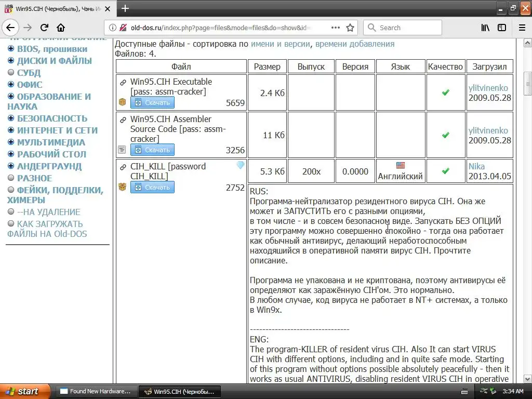Click the scroll down arrow
The width and height of the screenshot is (532, 399).
[x=528, y=379]
